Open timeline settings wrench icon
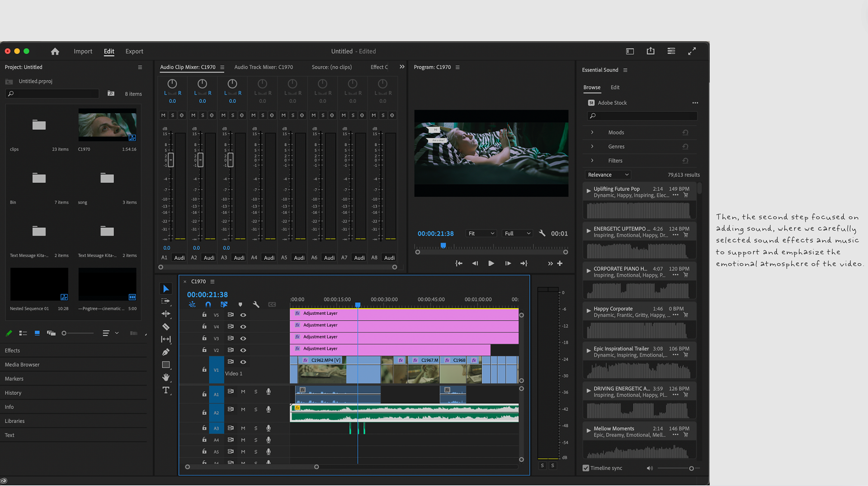The width and height of the screenshot is (868, 486). pyautogui.click(x=256, y=305)
